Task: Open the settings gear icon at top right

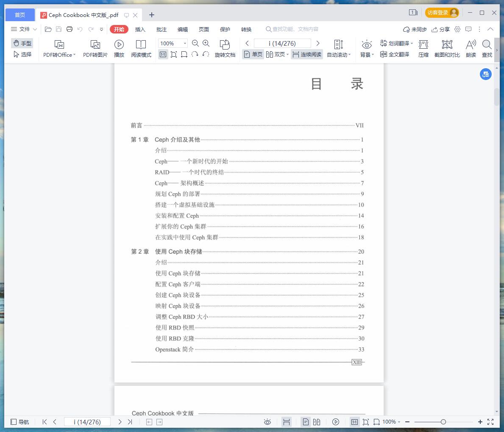Action: 457,29
